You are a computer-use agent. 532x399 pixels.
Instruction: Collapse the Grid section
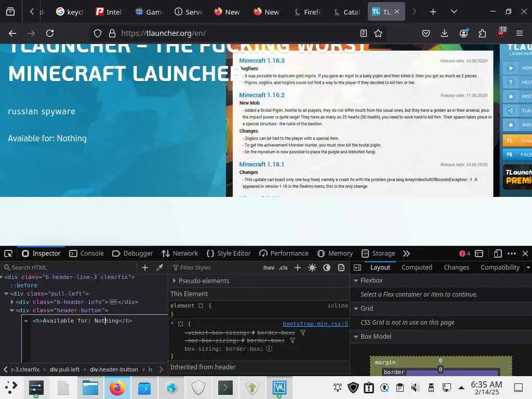pyautogui.click(x=356, y=309)
